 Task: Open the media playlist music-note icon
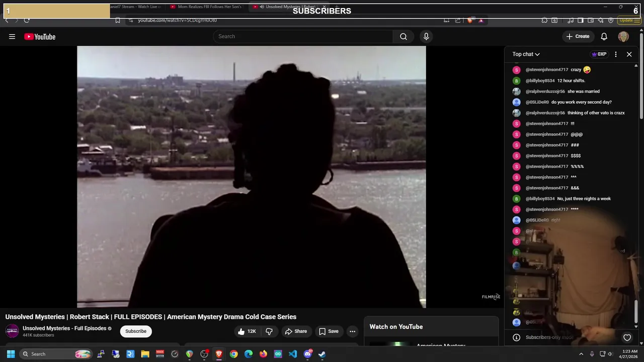[x=571, y=20]
